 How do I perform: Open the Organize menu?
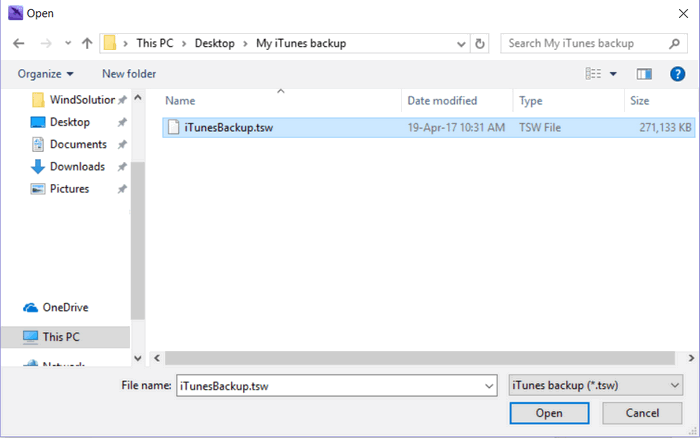pos(45,74)
